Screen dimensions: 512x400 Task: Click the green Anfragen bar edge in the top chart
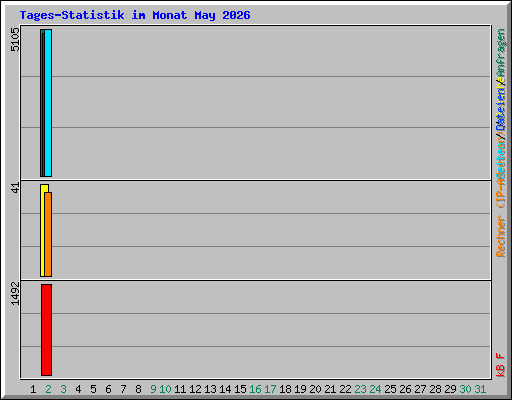pos(41,103)
